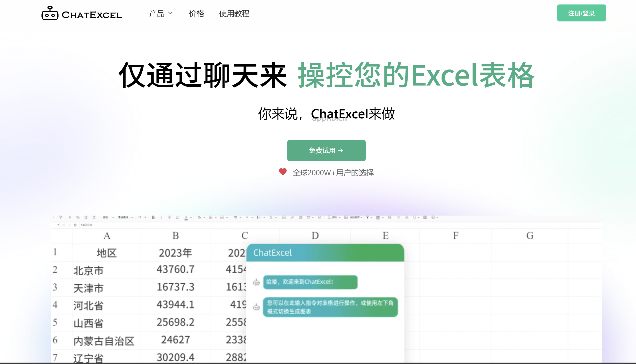The image size is (636, 364).
Task: Click the 全球2000W+用户的选择 text
Action: coord(333,172)
